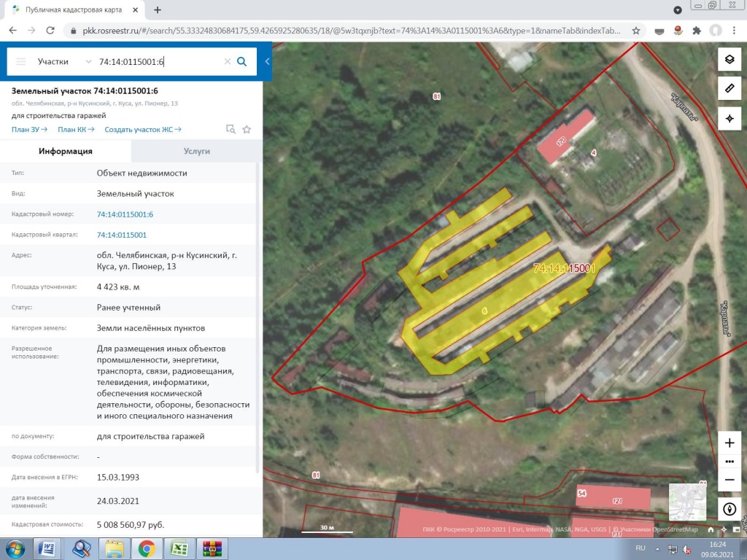This screenshot has width=747, height=560.
Task: Open Excel from the taskbar
Action: pyautogui.click(x=179, y=549)
